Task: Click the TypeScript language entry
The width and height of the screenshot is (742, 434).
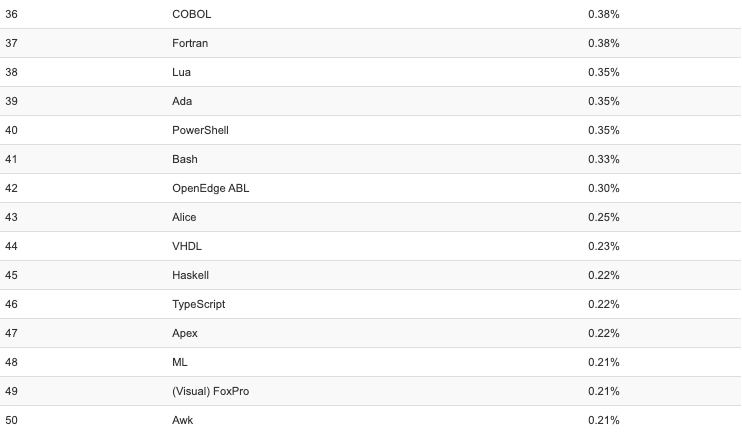Action: click(x=199, y=305)
